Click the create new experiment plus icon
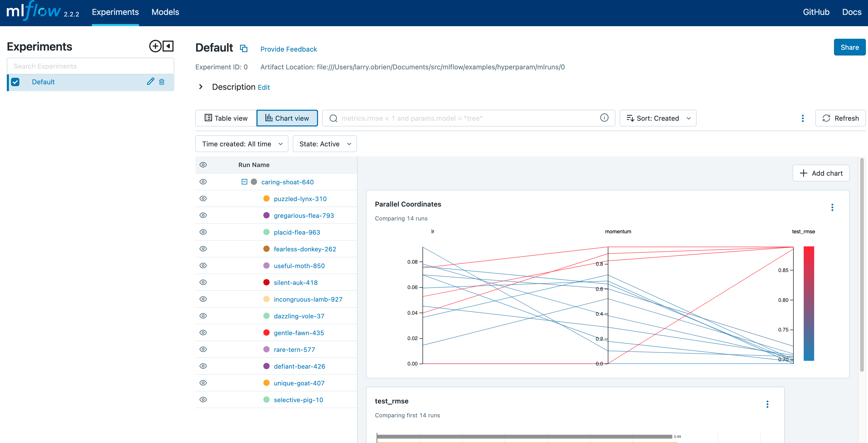The height and width of the screenshot is (443, 868). tap(155, 46)
